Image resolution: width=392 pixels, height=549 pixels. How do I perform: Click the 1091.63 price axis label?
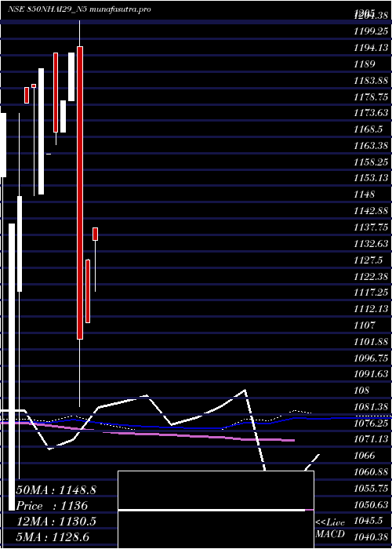(371, 373)
